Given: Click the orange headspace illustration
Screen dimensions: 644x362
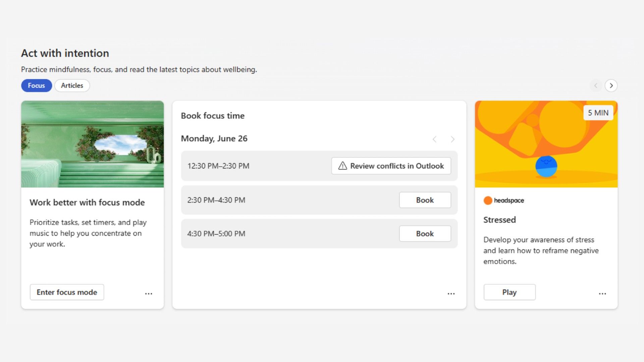Looking at the screenshot, I should [x=546, y=144].
